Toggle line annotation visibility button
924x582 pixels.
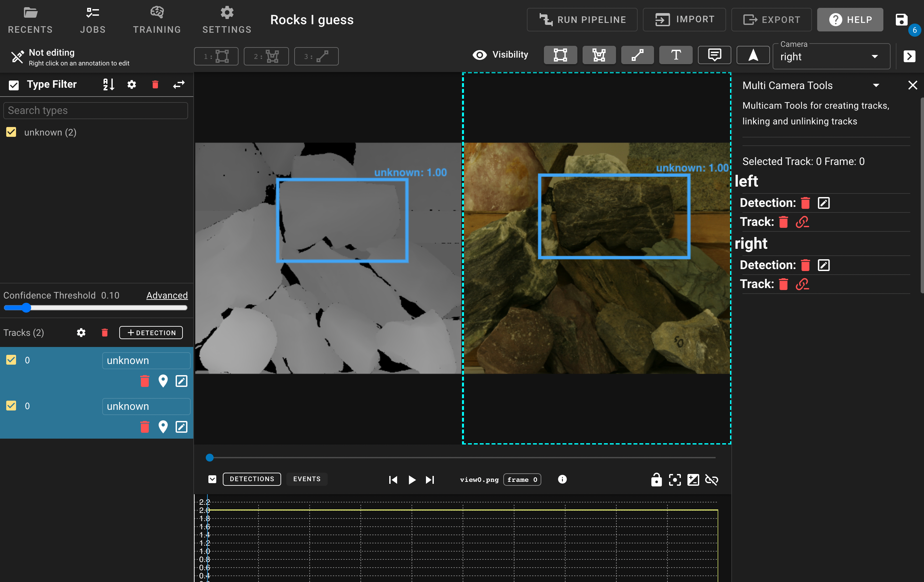point(637,55)
